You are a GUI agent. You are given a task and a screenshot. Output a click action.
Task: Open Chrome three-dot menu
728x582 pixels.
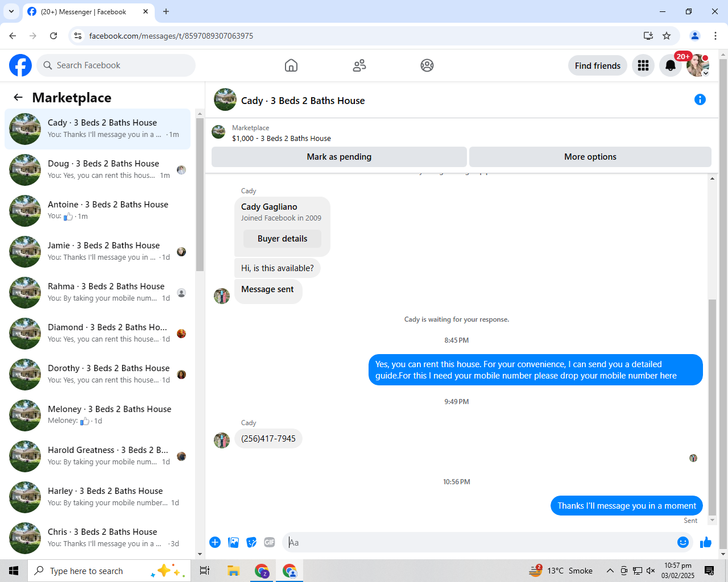(715, 36)
